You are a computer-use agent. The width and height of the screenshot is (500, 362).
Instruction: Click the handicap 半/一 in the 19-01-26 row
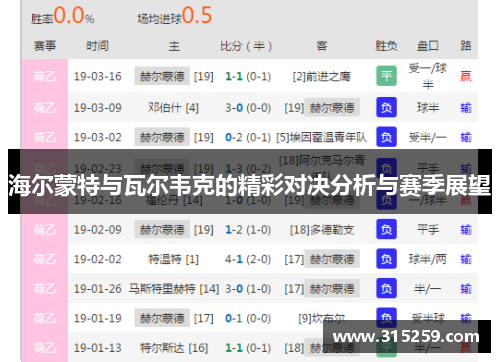click(428, 289)
